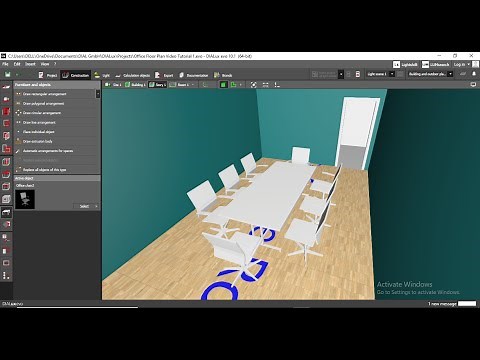
Task: Open the roofs sidebar tool
Action: click(6, 162)
